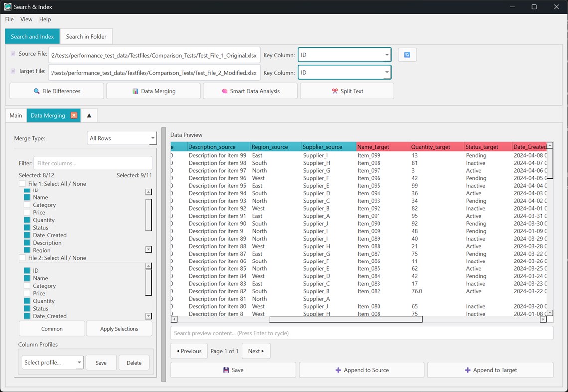Viewport: 568px width, 392px height.
Task: Toggle File 1: Select All / None checkbox
Action: (22, 182)
